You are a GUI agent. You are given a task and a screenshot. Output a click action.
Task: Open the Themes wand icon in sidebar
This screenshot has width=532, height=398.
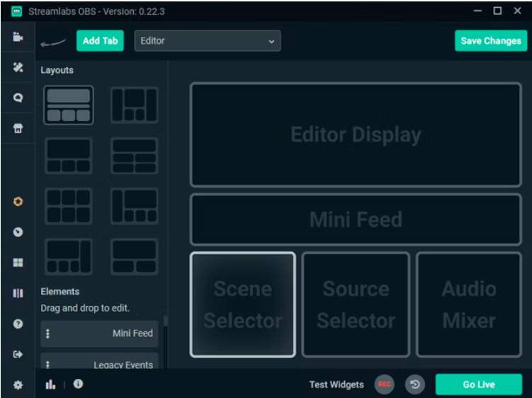click(x=18, y=67)
